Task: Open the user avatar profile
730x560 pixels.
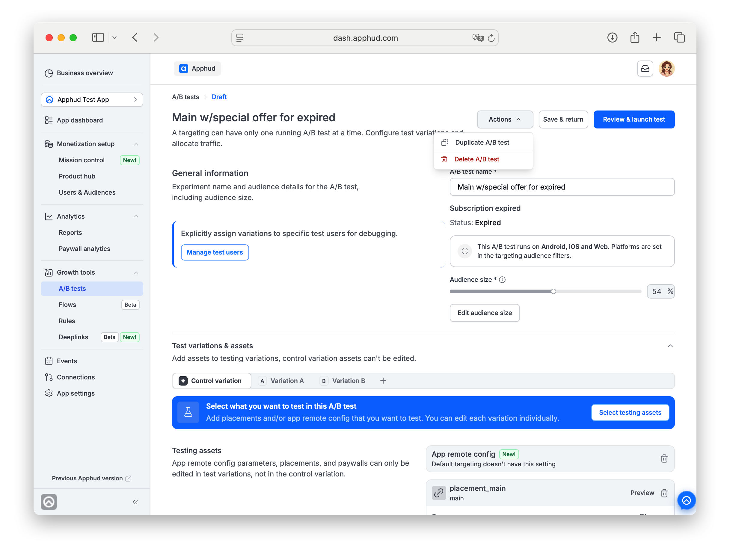Action: tap(666, 69)
